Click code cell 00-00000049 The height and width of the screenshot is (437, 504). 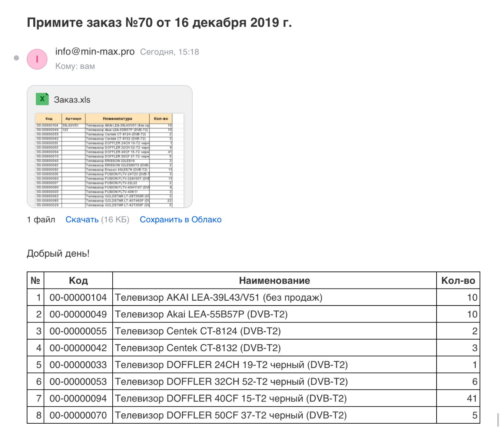(x=78, y=314)
